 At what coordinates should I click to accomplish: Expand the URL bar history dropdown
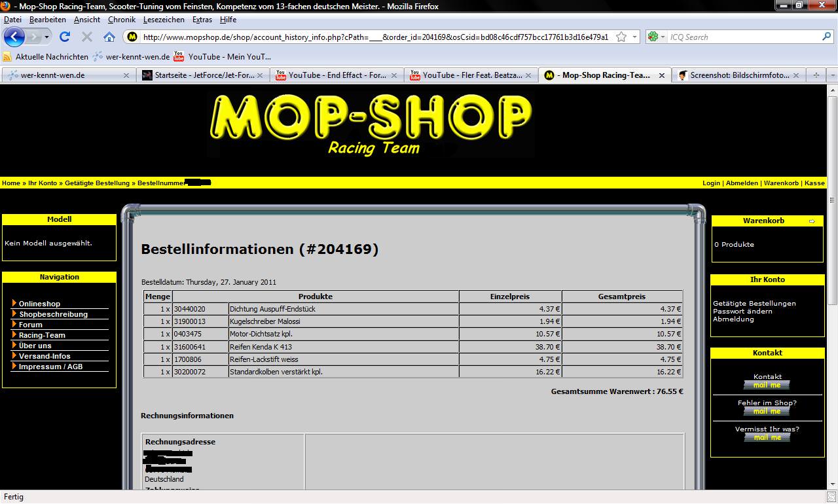[x=634, y=37]
